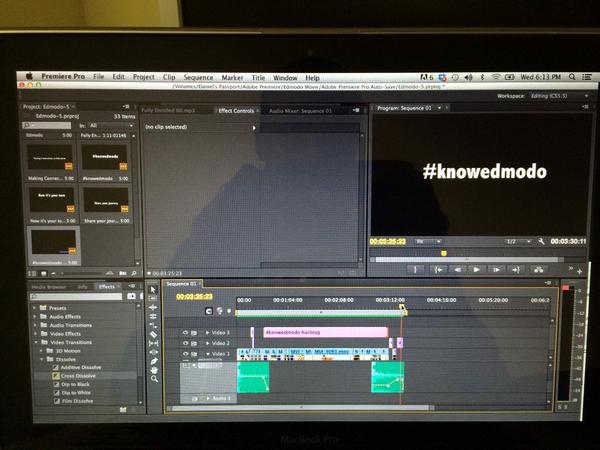
Task: Click the timeline Add Marker icon
Action: pos(229,311)
